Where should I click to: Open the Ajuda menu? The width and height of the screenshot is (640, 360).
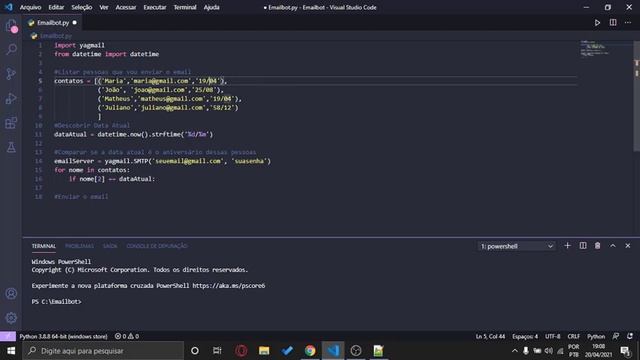click(x=211, y=7)
